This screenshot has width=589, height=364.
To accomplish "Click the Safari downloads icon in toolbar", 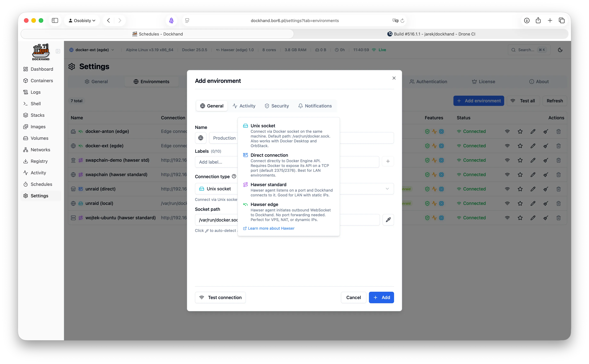I will (x=527, y=20).
